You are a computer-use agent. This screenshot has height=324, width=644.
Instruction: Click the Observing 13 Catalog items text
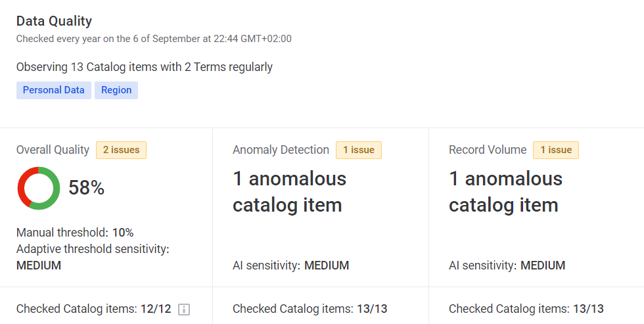(x=144, y=67)
